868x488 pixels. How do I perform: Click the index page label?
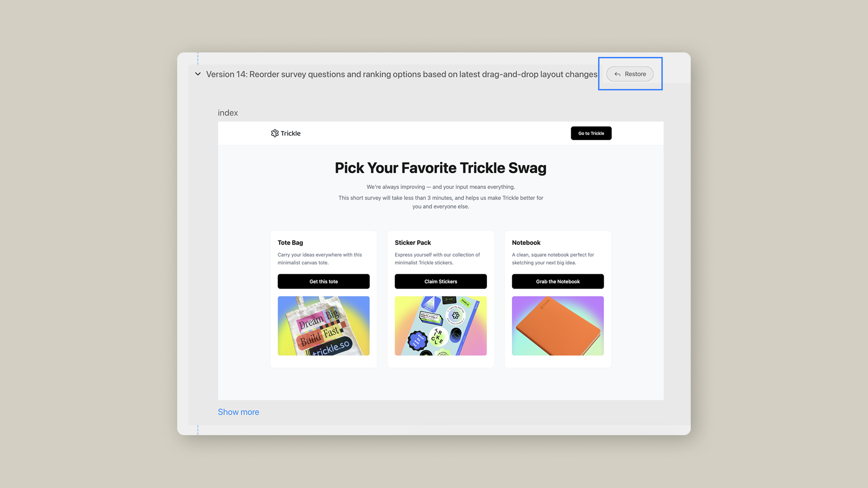227,113
